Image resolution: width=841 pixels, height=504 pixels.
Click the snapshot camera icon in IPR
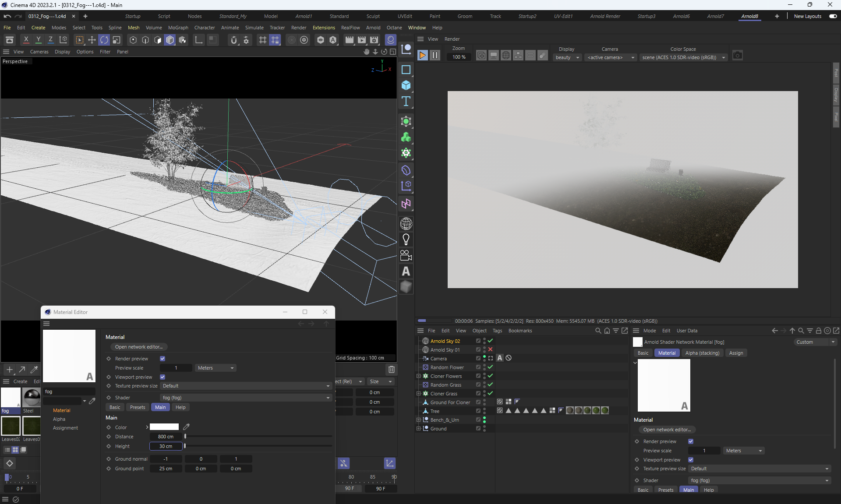tap(738, 56)
